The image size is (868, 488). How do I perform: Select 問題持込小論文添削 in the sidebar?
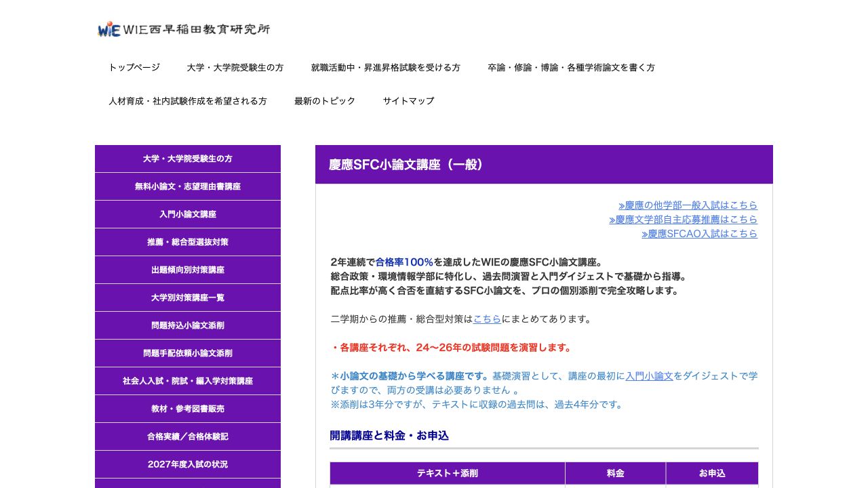(x=188, y=325)
